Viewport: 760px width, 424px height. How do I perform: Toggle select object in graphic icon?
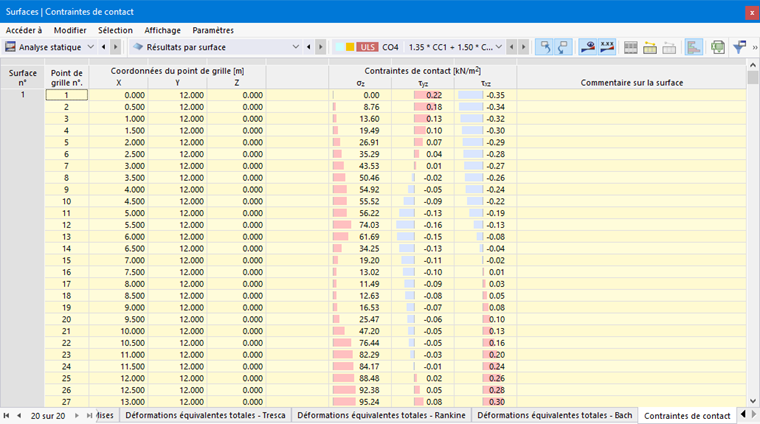pos(545,47)
